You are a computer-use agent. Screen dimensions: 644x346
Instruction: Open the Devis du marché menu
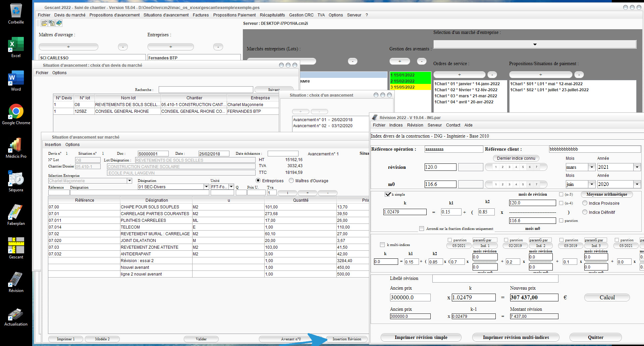coord(70,15)
